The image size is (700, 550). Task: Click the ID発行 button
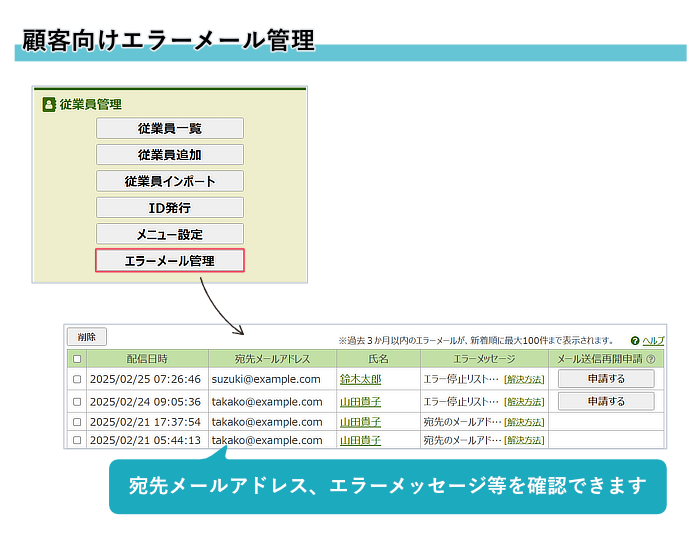click(x=170, y=208)
